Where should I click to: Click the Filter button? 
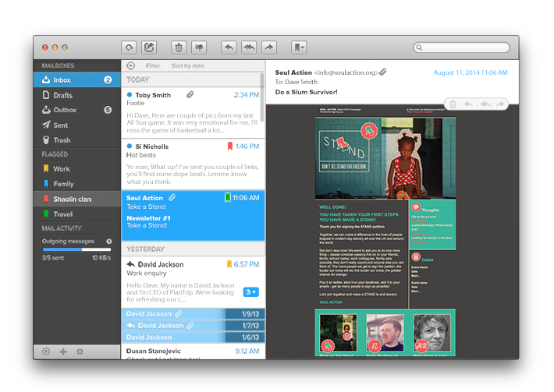click(x=153, y=65)
